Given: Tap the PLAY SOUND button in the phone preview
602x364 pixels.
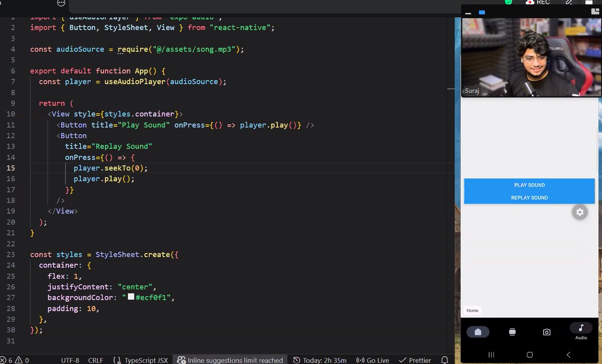Looking at the screenshot, I should coord(529,185).
